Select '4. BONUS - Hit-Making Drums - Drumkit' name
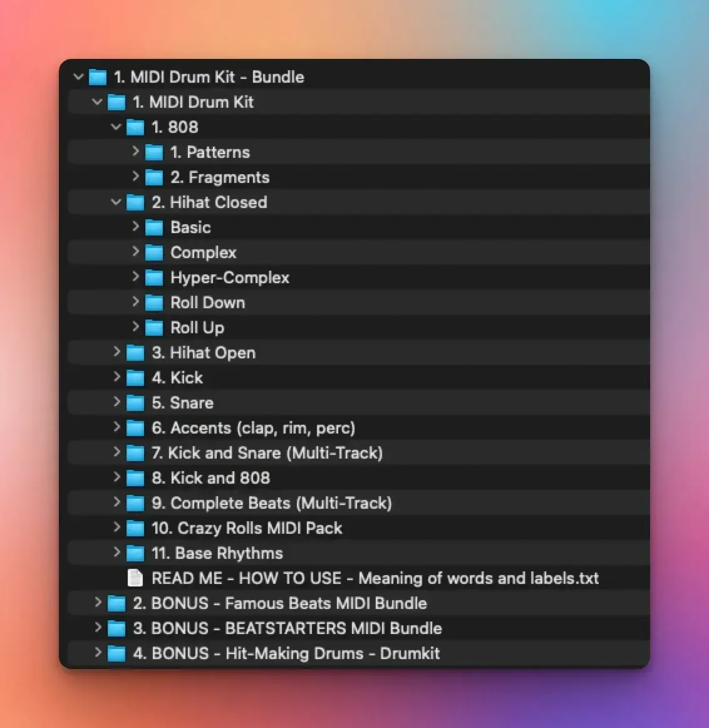This screenshot has height=728, width=709. coord(286,653)
